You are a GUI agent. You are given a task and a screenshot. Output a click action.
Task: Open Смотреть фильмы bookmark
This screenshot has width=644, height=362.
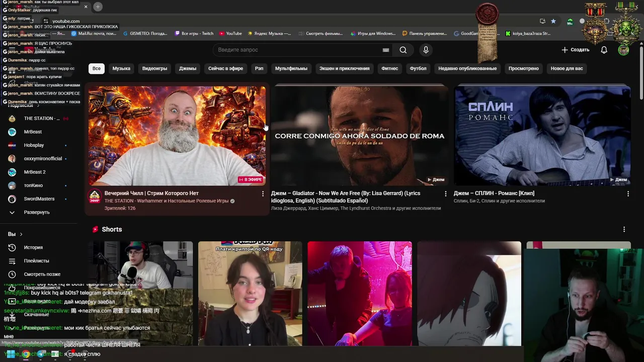pos(320,34)
